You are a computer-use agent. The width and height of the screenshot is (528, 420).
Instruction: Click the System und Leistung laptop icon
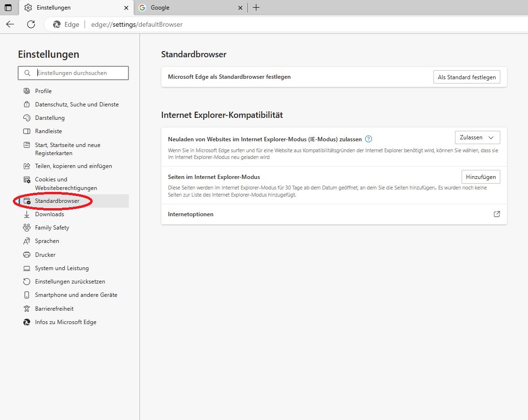point(27,268)
